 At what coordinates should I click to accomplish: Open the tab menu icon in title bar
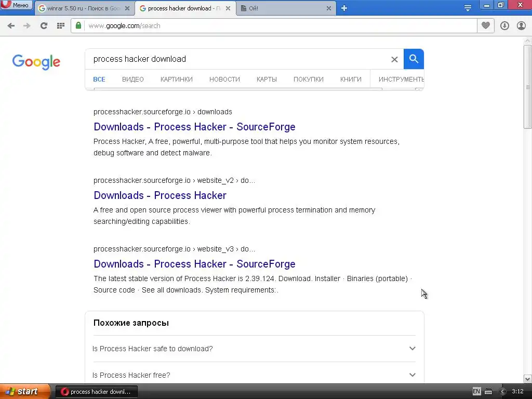coord(468,8)
